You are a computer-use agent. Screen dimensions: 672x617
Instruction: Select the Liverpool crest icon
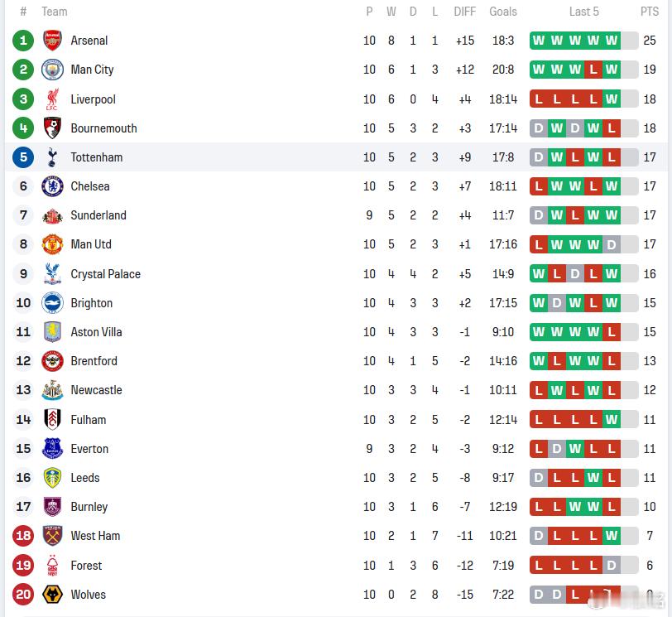pyautogui.click(x=52, y=99)
